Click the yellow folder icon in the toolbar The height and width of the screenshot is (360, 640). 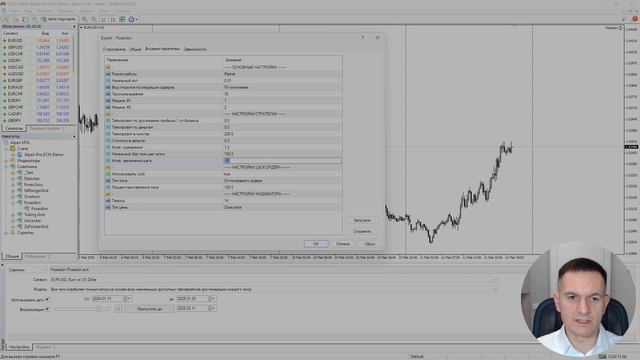coord(16,19)
